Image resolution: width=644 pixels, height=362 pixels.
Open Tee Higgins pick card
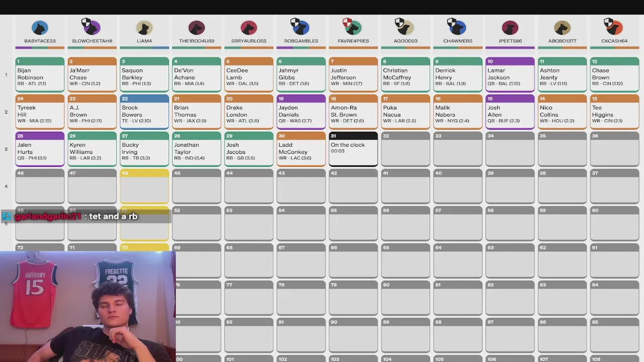[x=615, y=112]
